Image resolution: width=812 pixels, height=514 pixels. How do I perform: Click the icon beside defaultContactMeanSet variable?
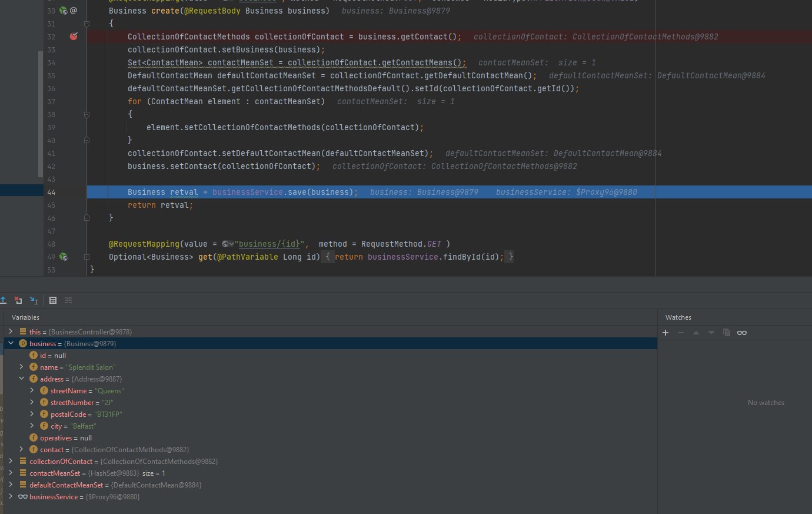23,485
